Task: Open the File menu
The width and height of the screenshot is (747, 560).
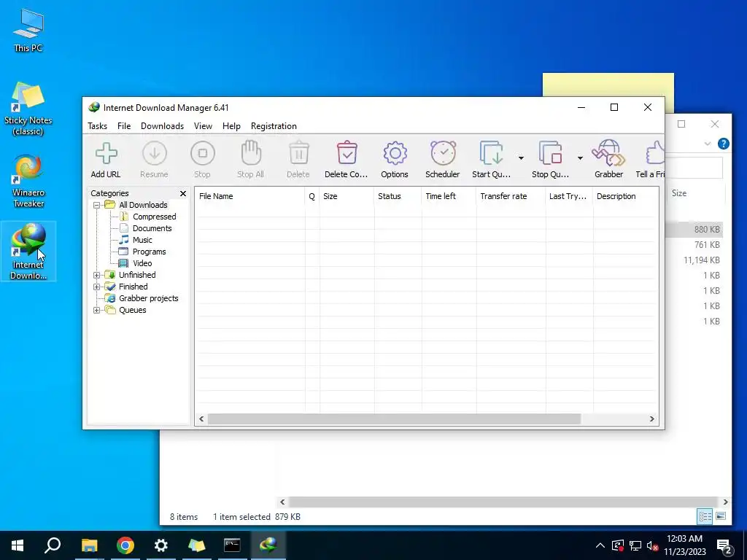Action: pyautogui.click(x=124, y=126)
